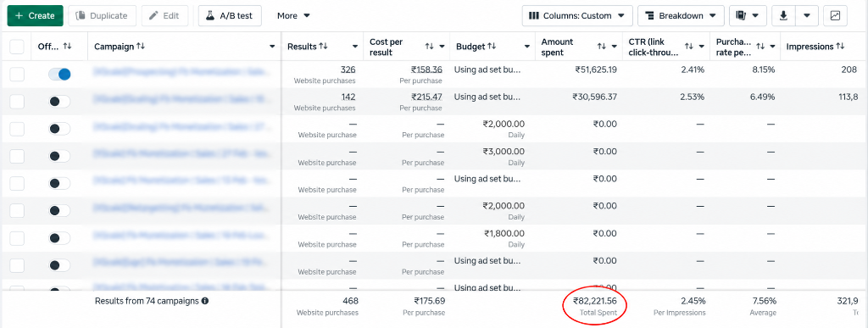868x328 pixels.
Task: Open the More dropdown menu
Action: (x=293, y=15)
